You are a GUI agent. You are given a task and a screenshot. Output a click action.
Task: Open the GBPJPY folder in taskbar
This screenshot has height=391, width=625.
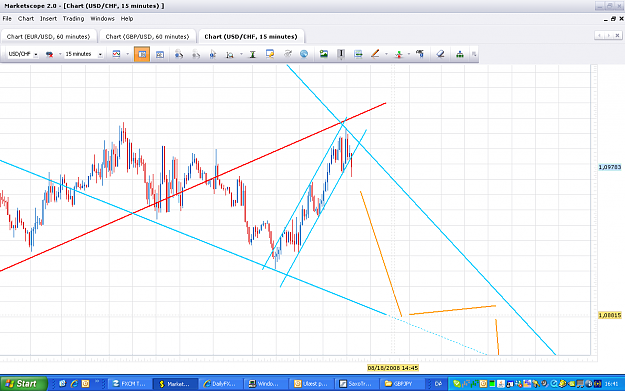401,384
